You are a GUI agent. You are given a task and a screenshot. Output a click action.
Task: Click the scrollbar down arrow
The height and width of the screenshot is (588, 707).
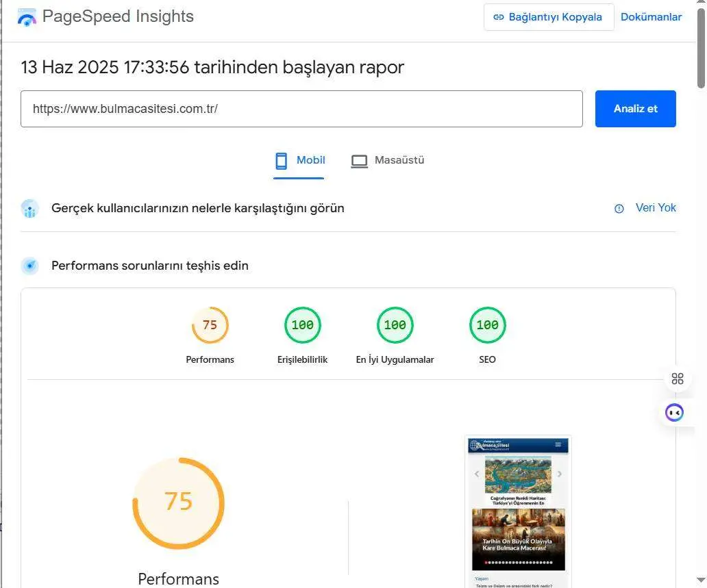point(701,580)
